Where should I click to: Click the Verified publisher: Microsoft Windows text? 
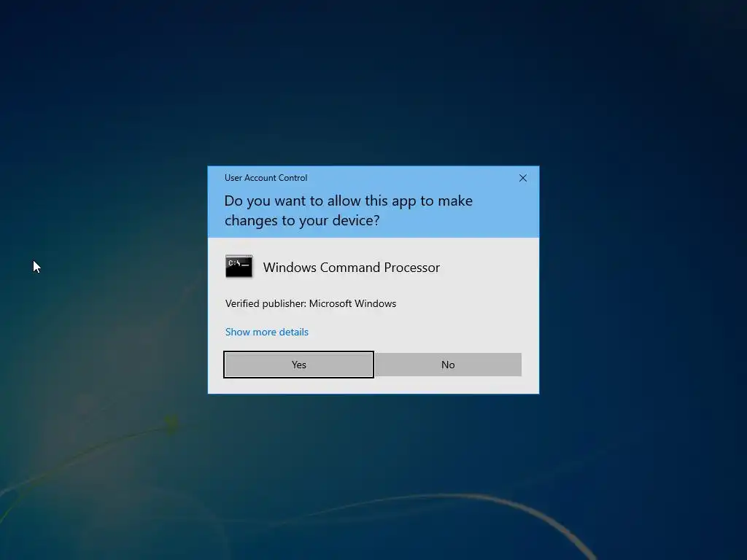311,303
